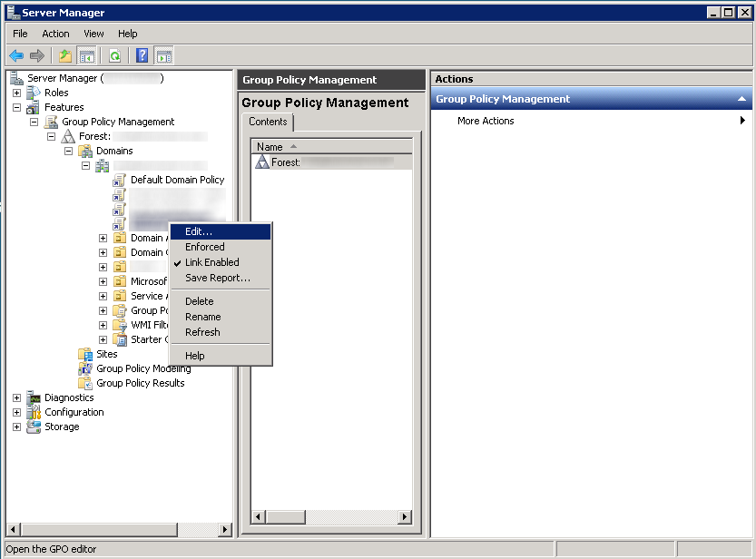This screenshot has height=559, width=756.
Task: Click the Forest triangle icon in the tree
Action: (x=68, y=136)
